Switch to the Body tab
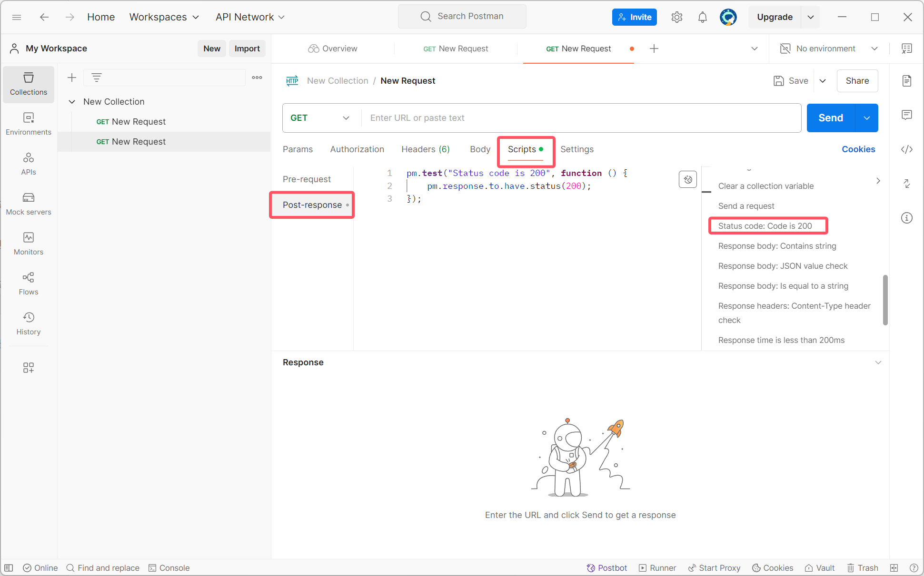The height and width of the screenshot is (576, 924). (480, 149)
